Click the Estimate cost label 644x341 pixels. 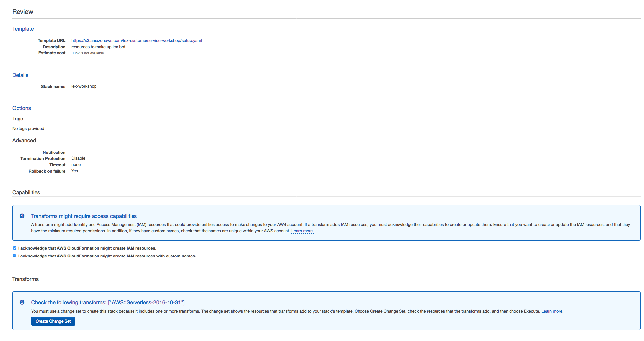tap(52, 53)
